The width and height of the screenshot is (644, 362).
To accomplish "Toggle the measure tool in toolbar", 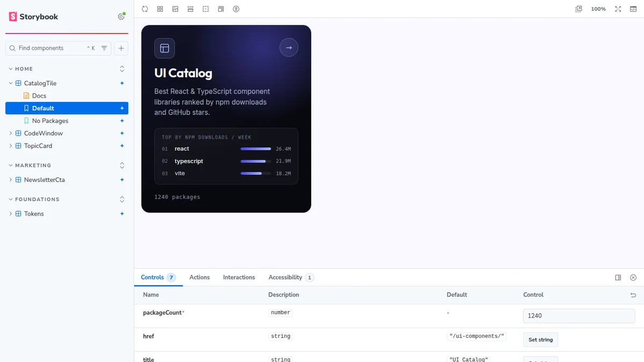I will click(191, 9).
